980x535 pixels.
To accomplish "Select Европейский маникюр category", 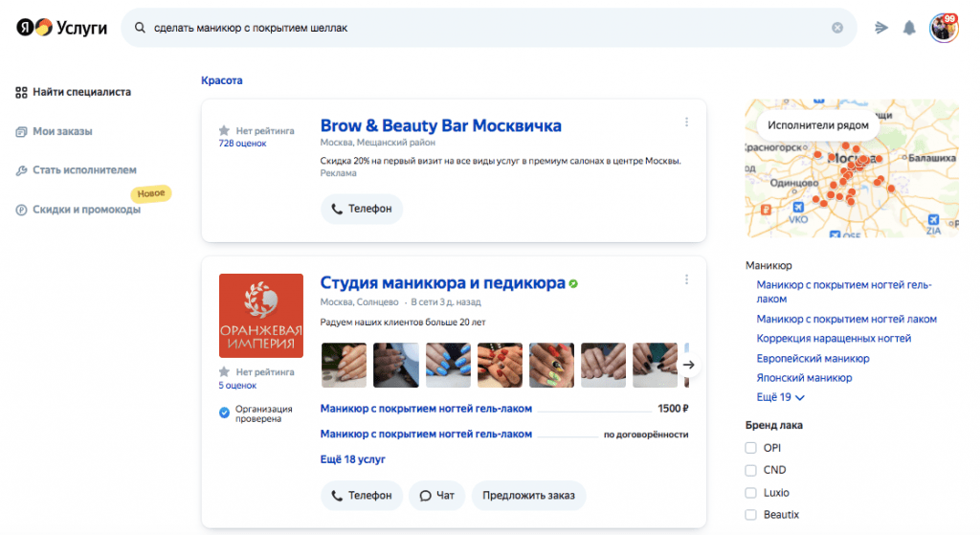I will click(813, 359).
